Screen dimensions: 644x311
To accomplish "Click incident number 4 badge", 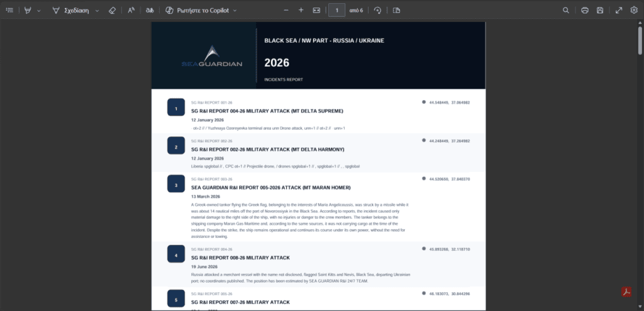I will [176, 254].
